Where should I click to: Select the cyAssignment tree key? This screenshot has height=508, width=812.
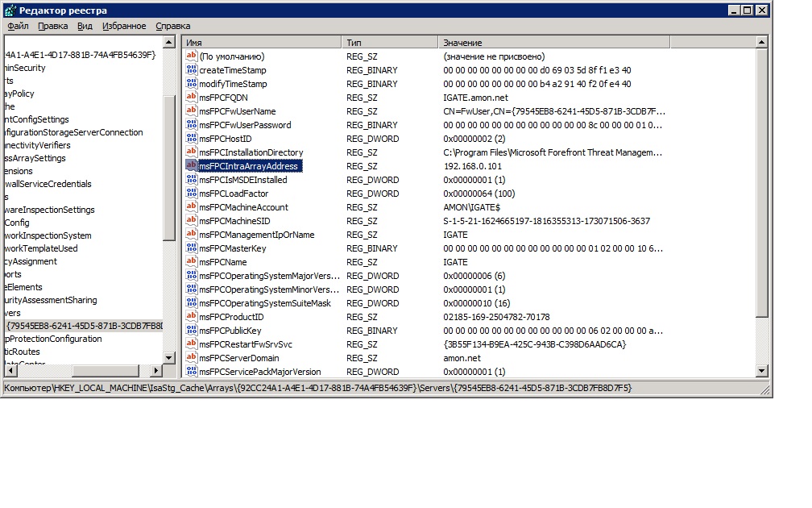click(x=31, y=262)
